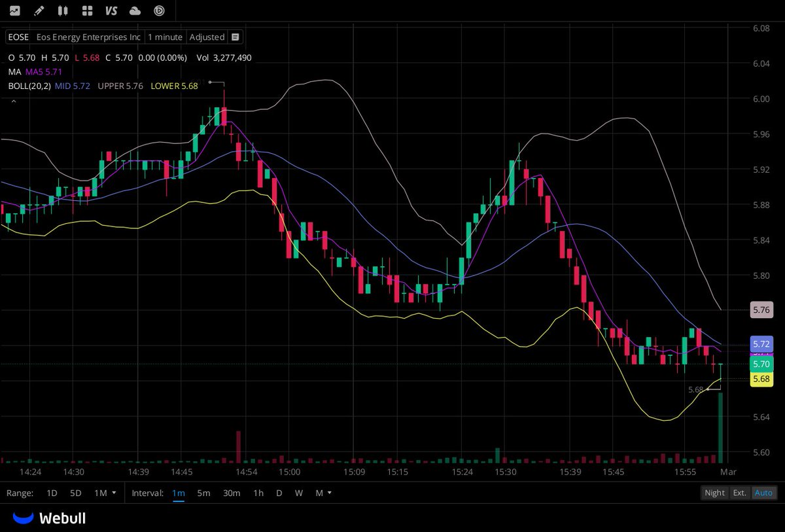This screenshot has width=785, height=532.
Task: Open the candlestick chart type icon
Action: (63, 10)
